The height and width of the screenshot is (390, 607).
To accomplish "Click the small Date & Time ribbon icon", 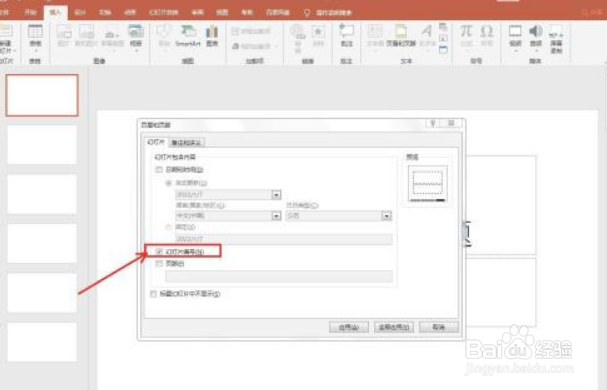I will click(443, 27).
